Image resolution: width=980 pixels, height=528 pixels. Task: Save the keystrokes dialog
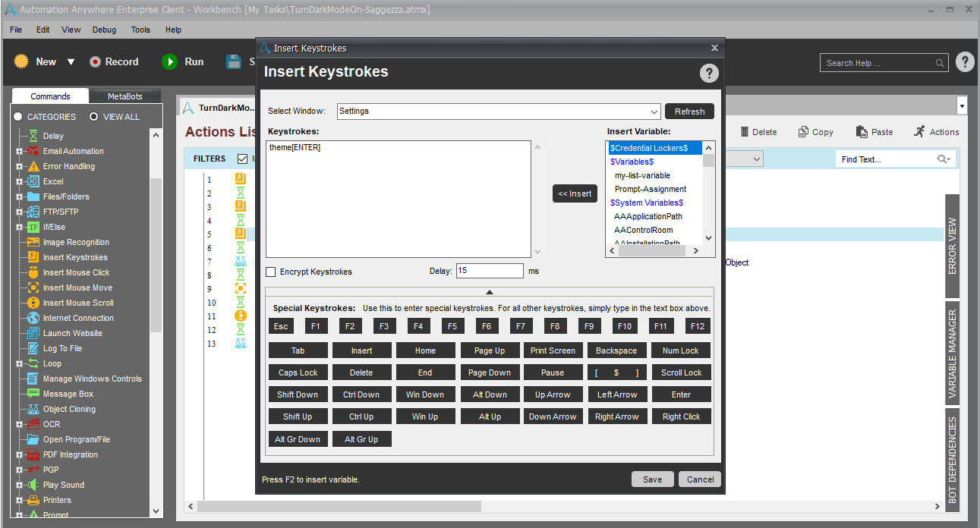(x=652, y=479)
